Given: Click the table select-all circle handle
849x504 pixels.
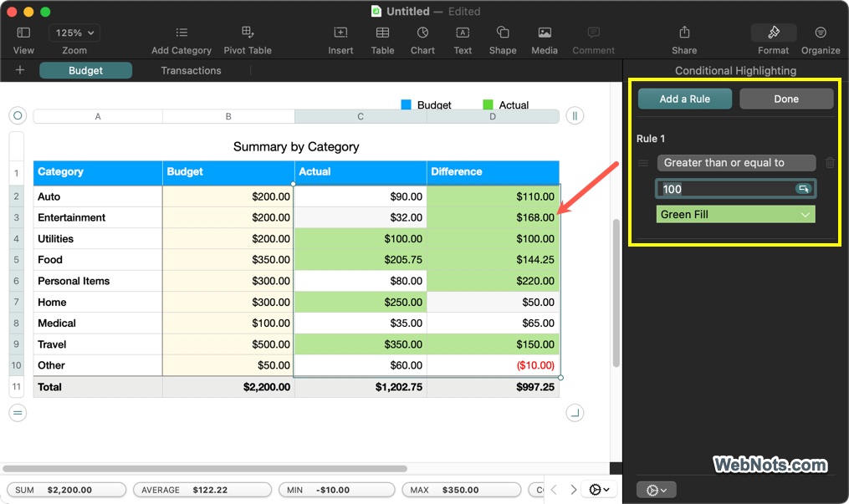Looking at the screenshot, I should point(18,115).
